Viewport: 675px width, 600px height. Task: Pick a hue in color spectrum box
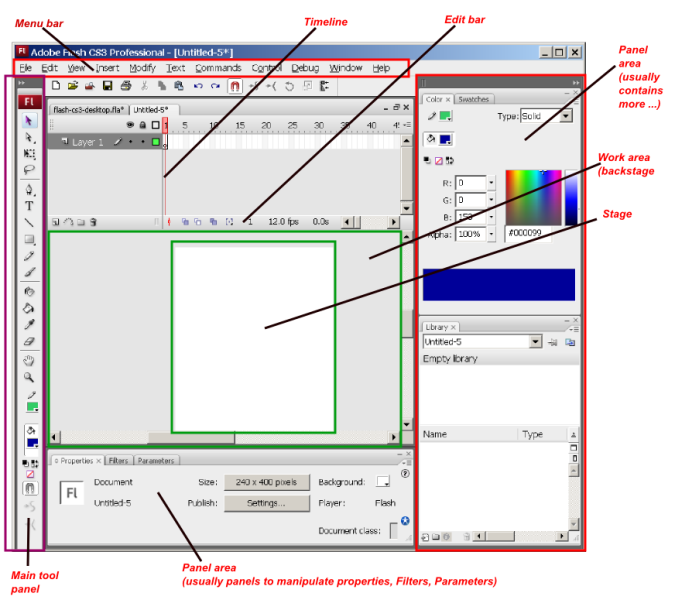coord(533,198)
